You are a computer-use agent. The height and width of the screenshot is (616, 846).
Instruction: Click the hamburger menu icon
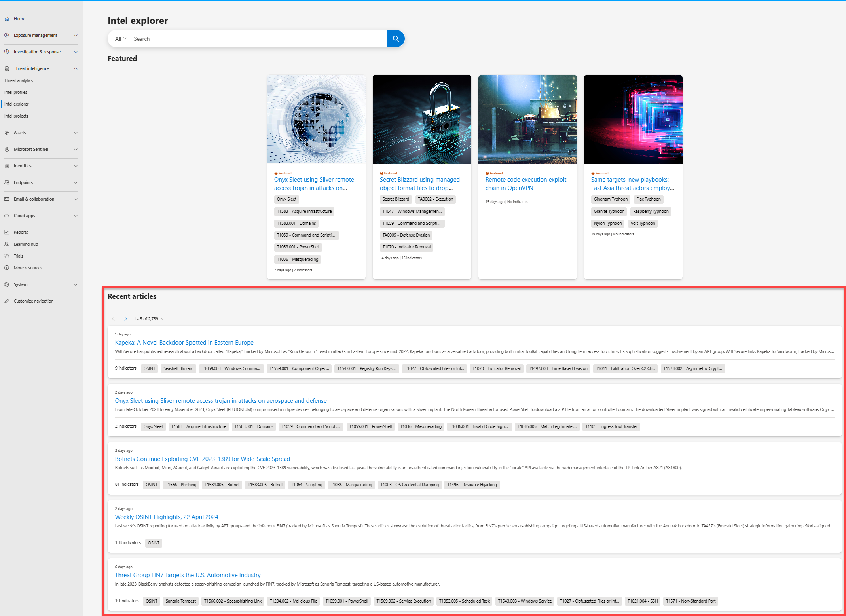click(7, 7)
